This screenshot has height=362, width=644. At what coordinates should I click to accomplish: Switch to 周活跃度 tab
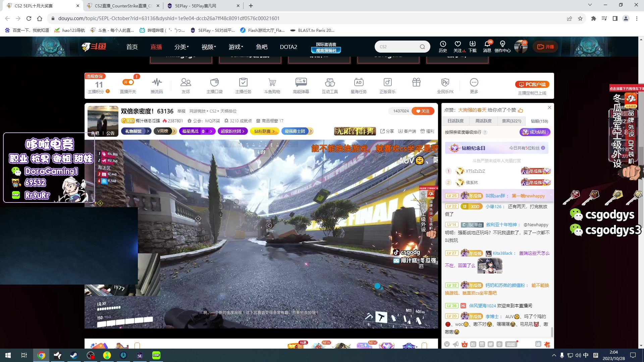point(483,121)
